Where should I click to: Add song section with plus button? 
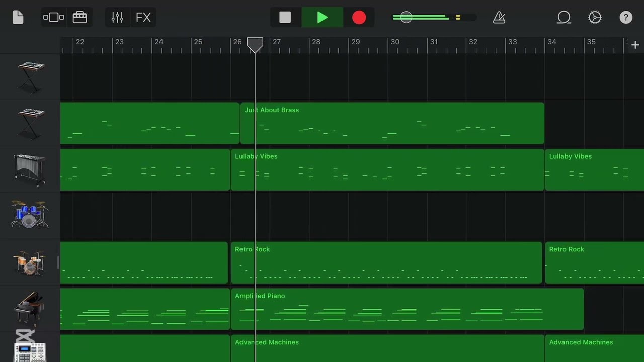(x=635, y=45)
